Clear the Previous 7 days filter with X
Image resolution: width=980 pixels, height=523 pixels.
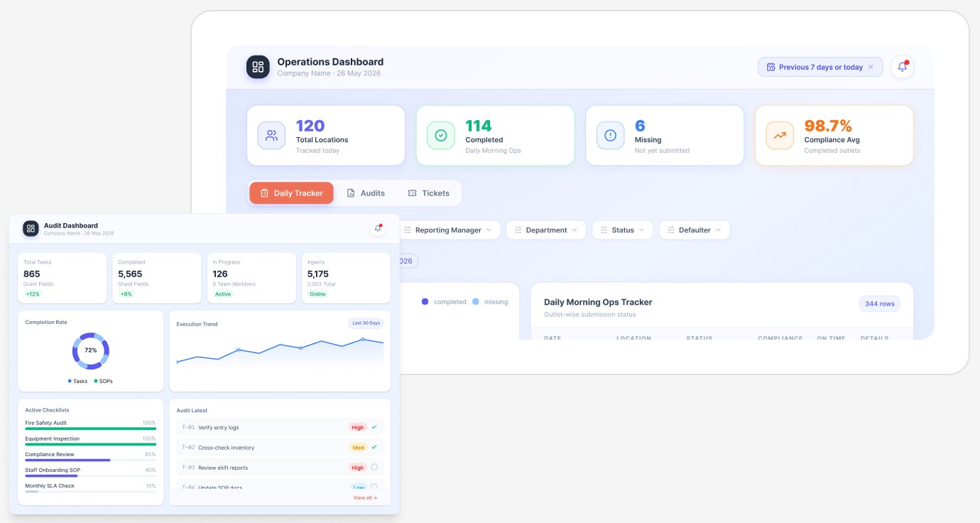click(871, 68)
